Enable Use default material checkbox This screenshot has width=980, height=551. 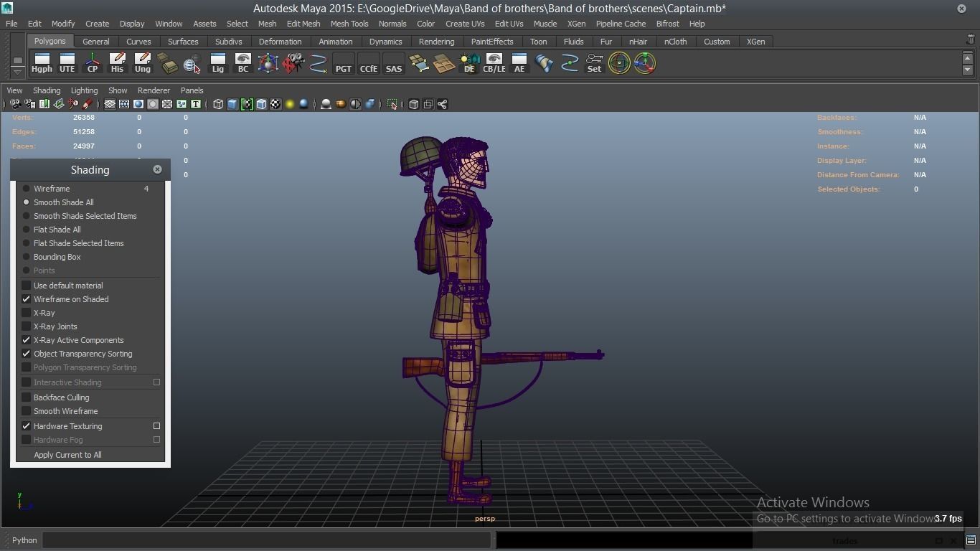(x=27, y=286)
